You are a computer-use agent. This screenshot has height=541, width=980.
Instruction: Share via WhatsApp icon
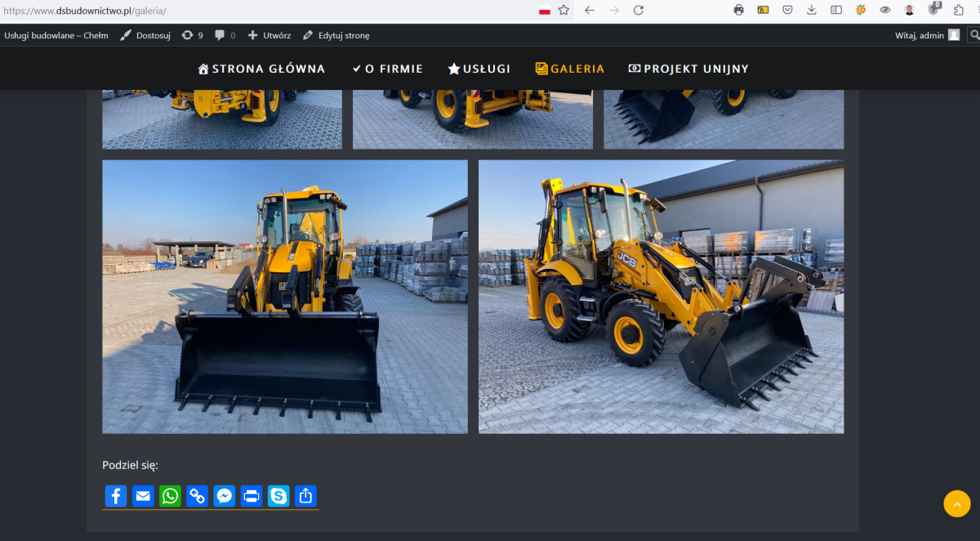point(170,496)
